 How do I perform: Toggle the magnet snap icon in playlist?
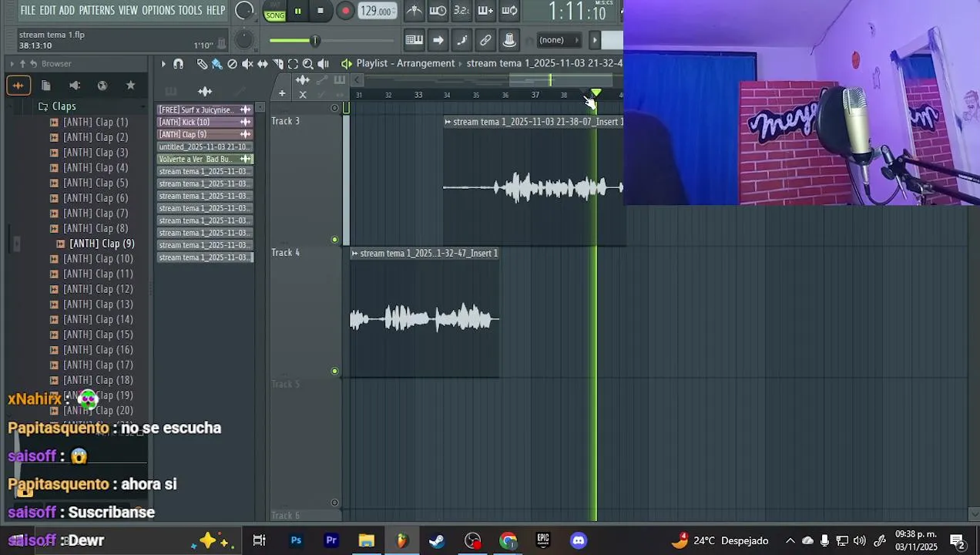pos(179,64)
